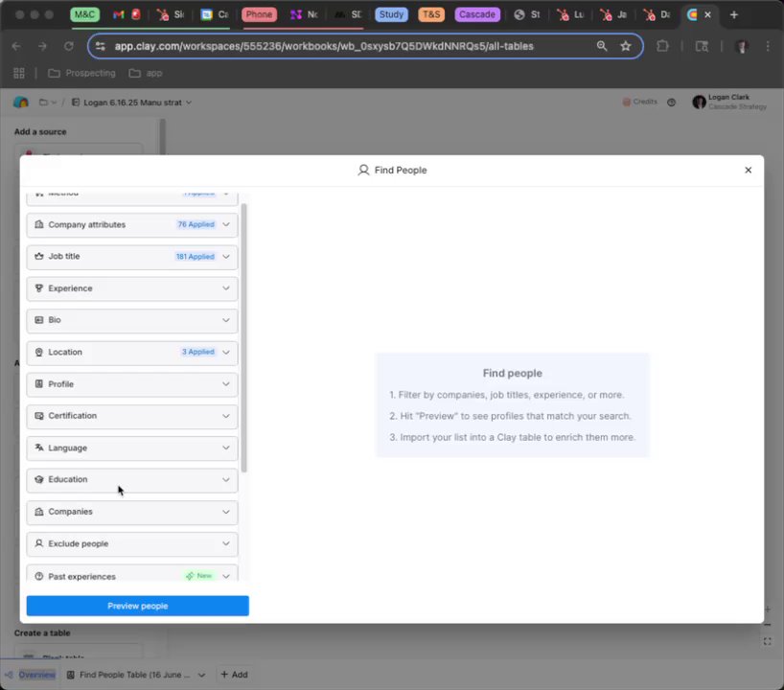Image resolution: width=784 pixels, height=690 pixels.
Task: Open the browser extensions puzzle icon
Action: pos(662,46)
